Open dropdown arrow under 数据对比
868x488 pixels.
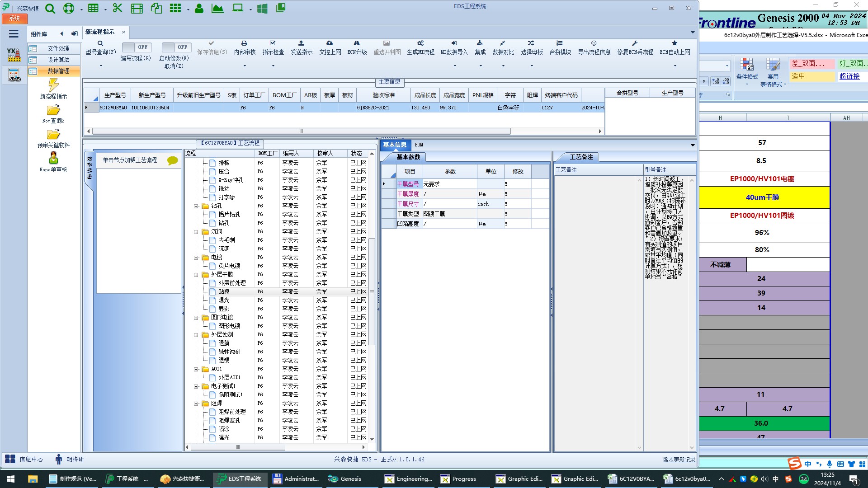(x=503, y=66)
